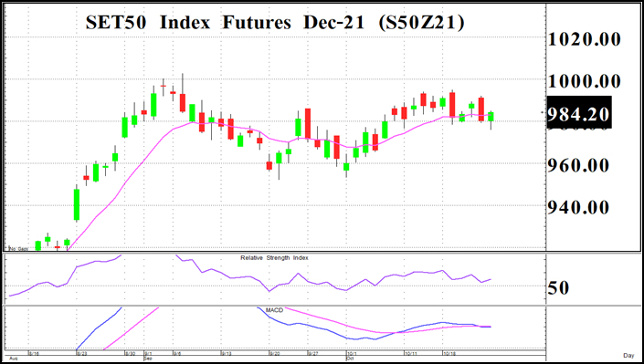The image size is (644, 364).
Task: Select the 10/18 date axis marker
Action: point(449,353)
